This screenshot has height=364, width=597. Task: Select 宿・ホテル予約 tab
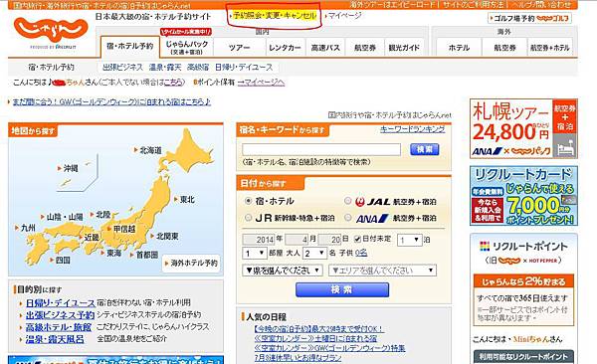click(129, 47)
